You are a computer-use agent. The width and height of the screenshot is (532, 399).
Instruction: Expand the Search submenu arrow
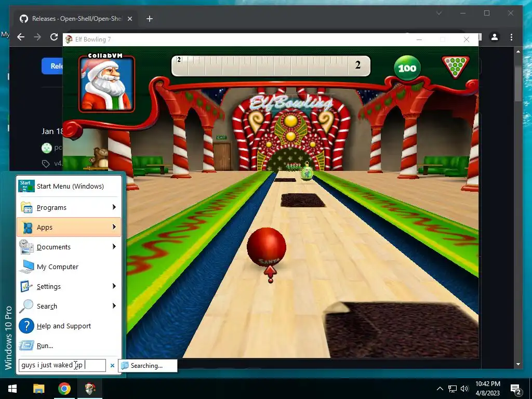114,305
